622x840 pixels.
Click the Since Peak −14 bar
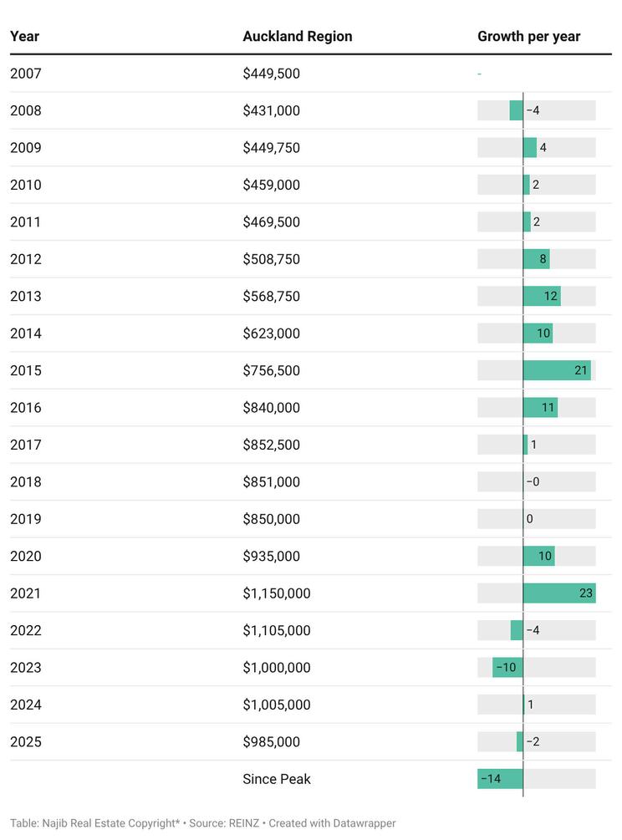pos(500,779)
